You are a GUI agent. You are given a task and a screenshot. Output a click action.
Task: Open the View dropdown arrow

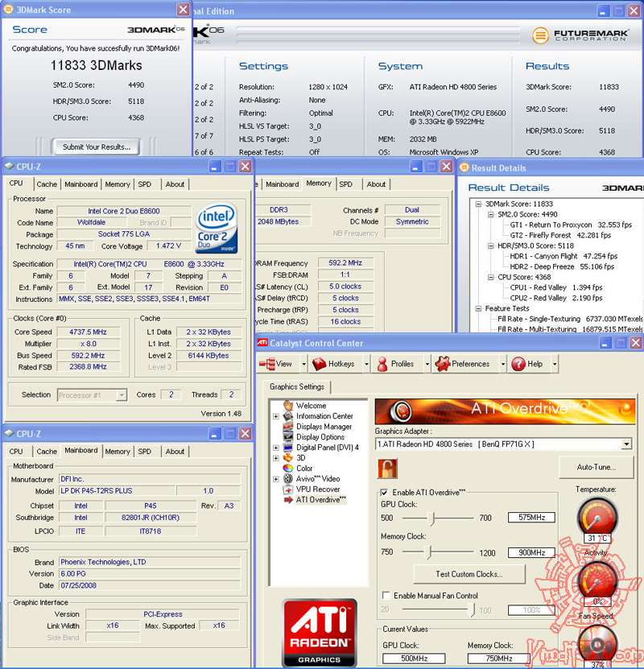pyautogui.click(x=303, y=364)
